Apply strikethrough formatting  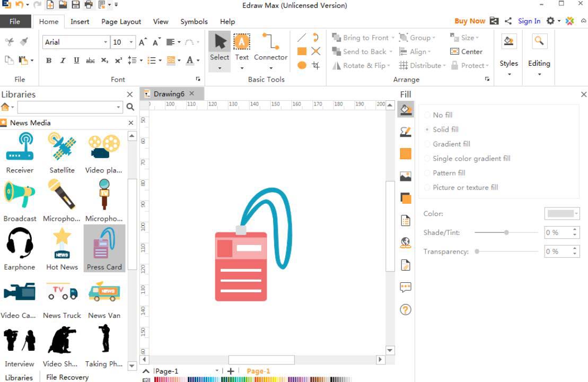[90, 60]
